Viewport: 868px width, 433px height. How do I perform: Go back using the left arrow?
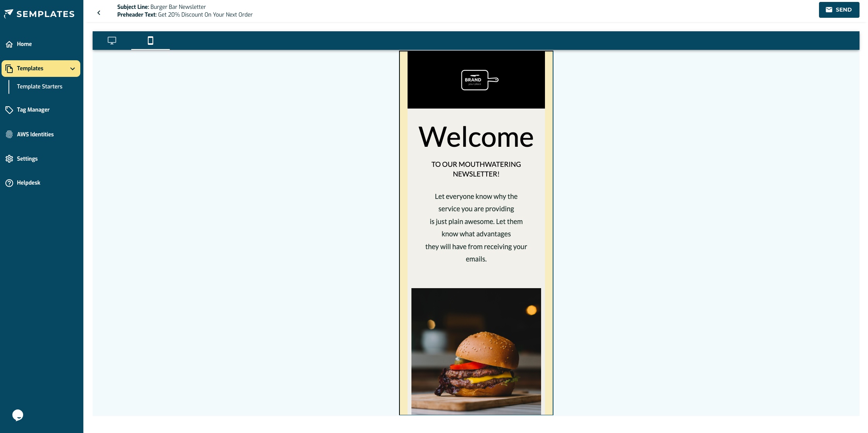pos(99,13)
